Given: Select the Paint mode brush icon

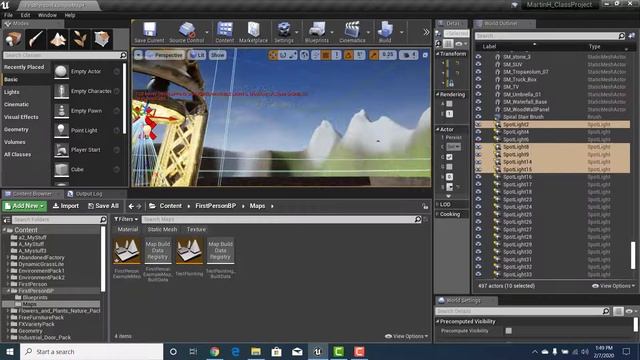Looking at the screenshot, I should 36,40.
